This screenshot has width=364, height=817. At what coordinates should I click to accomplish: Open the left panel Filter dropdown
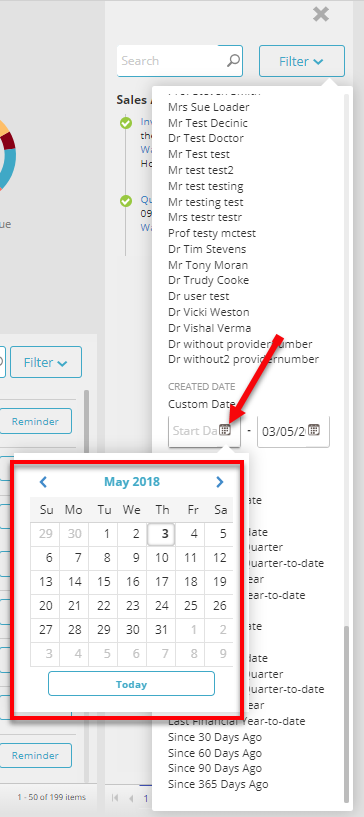46,362
